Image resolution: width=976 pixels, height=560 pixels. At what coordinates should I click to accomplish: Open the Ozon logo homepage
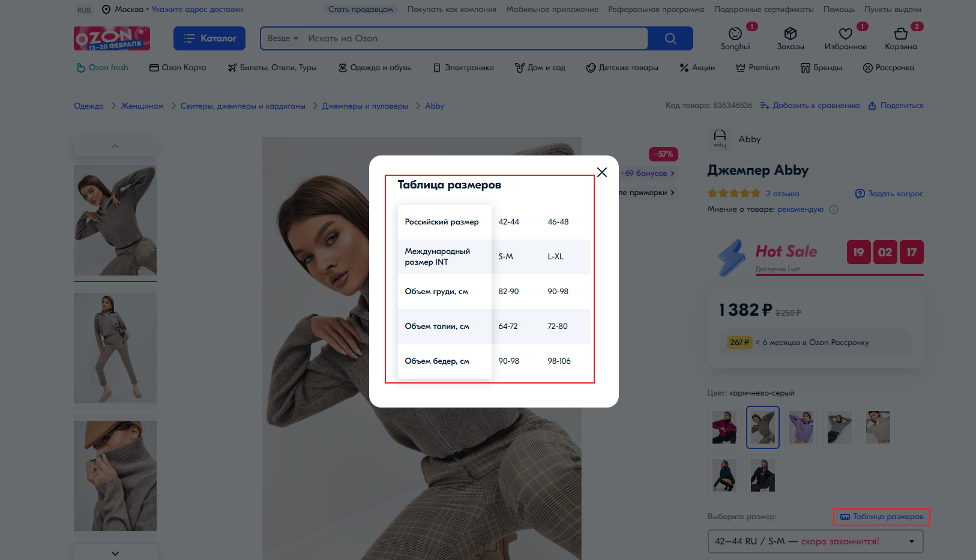(112, 38)
